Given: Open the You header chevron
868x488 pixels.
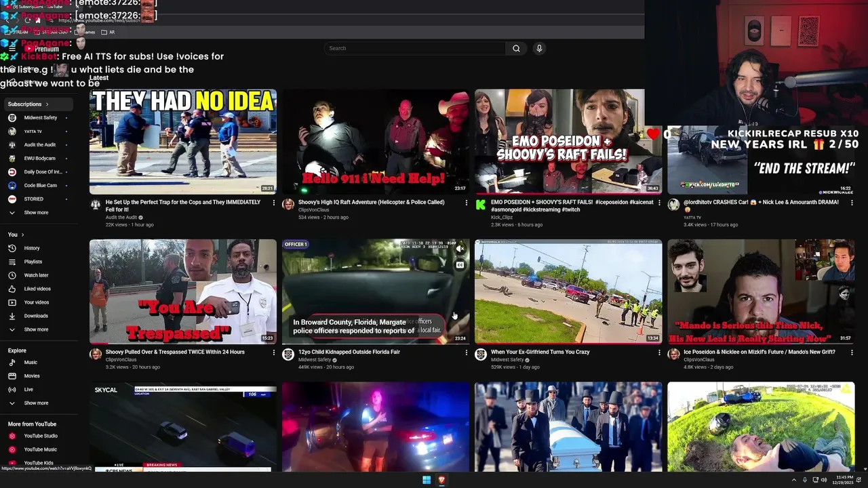Looking at the screenshot, I should 22,235.
